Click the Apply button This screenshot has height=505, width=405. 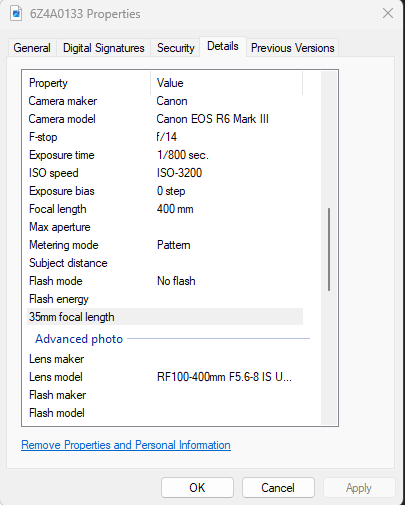point(359,488)
